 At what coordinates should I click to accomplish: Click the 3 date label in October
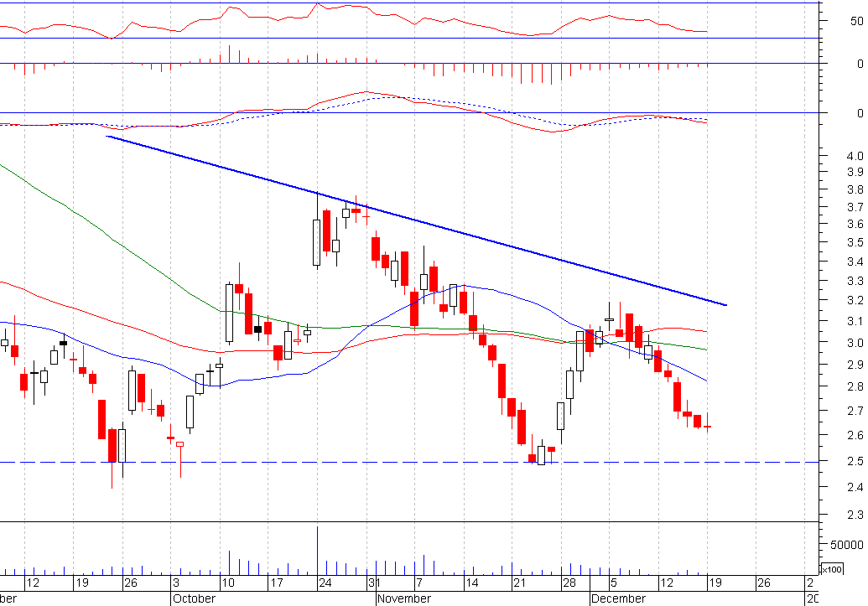tap(176, 583)
